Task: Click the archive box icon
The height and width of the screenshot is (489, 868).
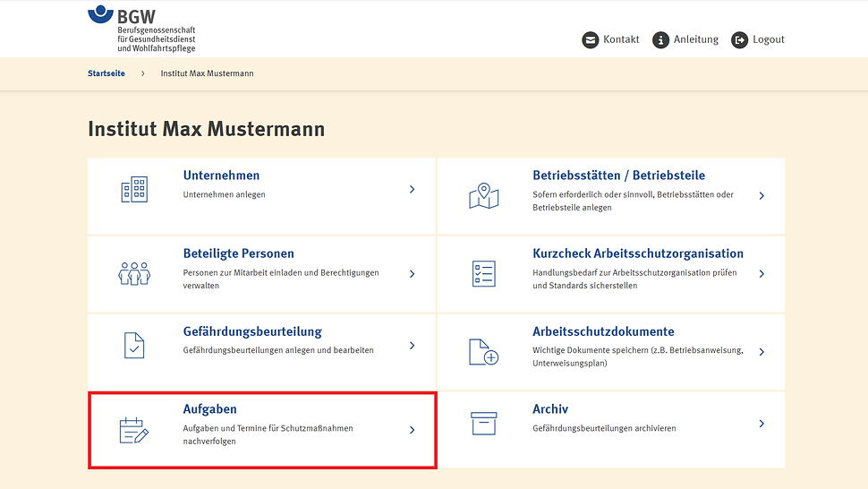Action: click(483, 424)
